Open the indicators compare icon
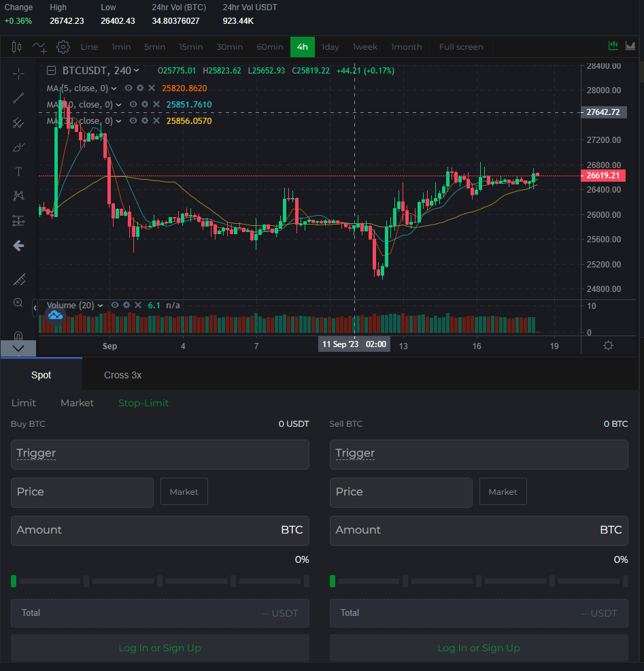Viewport: 644px width, 671px height. click(39, 47)
